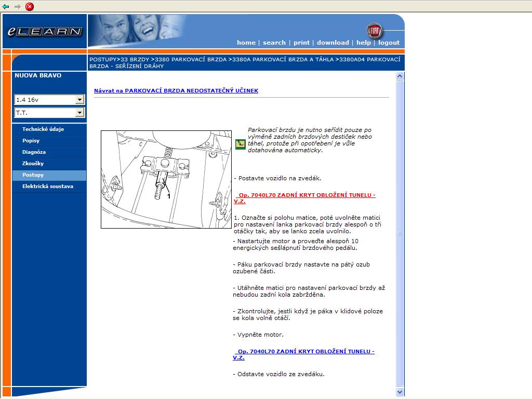The image size is (532, 399).
Task: Click the Fiat logo badge
Action: tap(374, 30)
